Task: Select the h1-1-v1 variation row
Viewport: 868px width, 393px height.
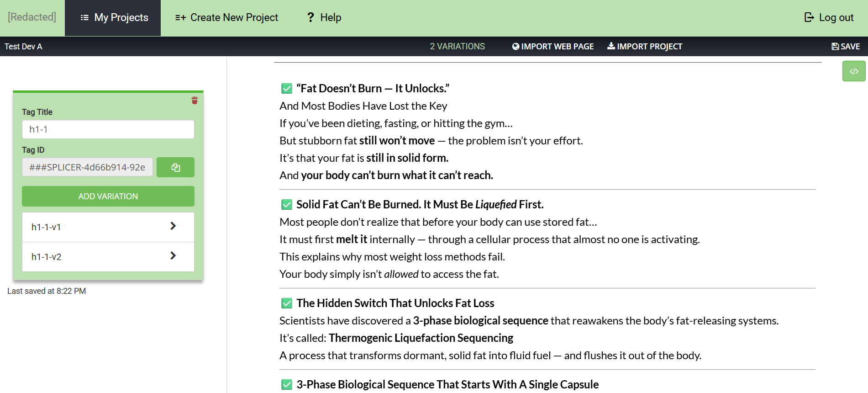Action: click(x=108, y=227)
